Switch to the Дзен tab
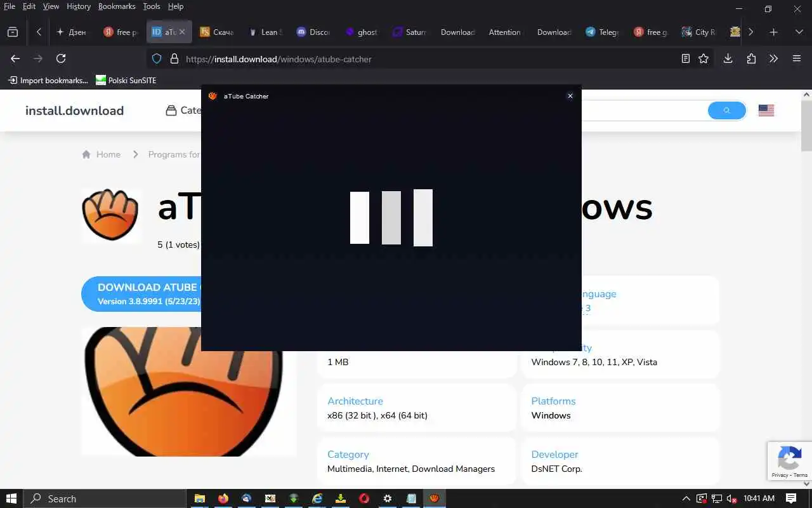The height and width of the screenshot is (508, 812). tap(72, 32)
